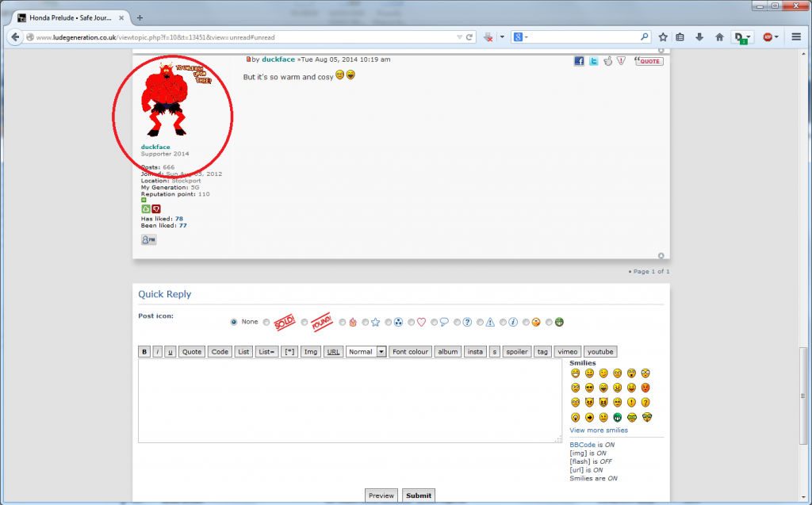
Task: Select the SOLD! post icon radio
Action: pos(266,322)
